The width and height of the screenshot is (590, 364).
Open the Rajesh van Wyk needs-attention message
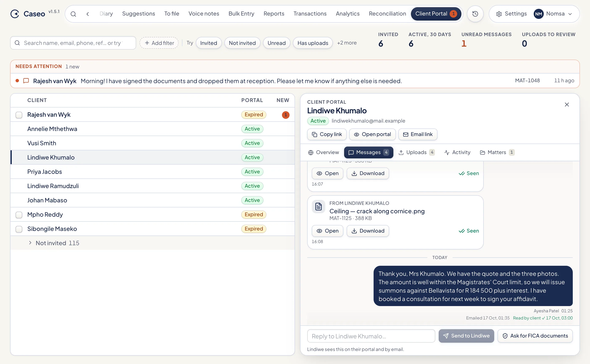click(295, 81)
